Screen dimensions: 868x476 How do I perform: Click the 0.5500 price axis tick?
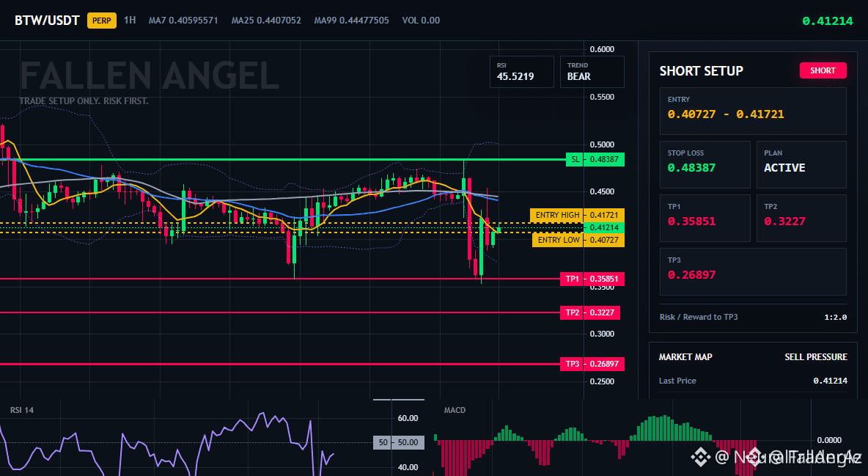602,97
